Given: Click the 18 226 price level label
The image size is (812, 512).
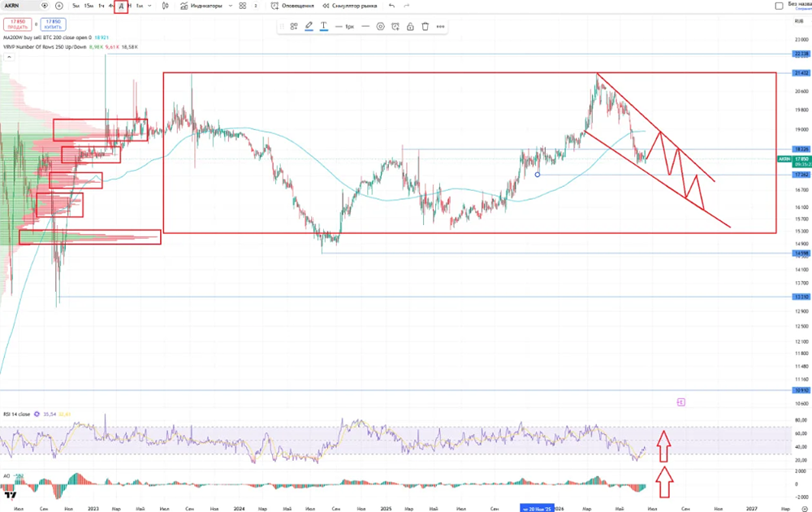Looking at the screenshot, I should (801, 150).
